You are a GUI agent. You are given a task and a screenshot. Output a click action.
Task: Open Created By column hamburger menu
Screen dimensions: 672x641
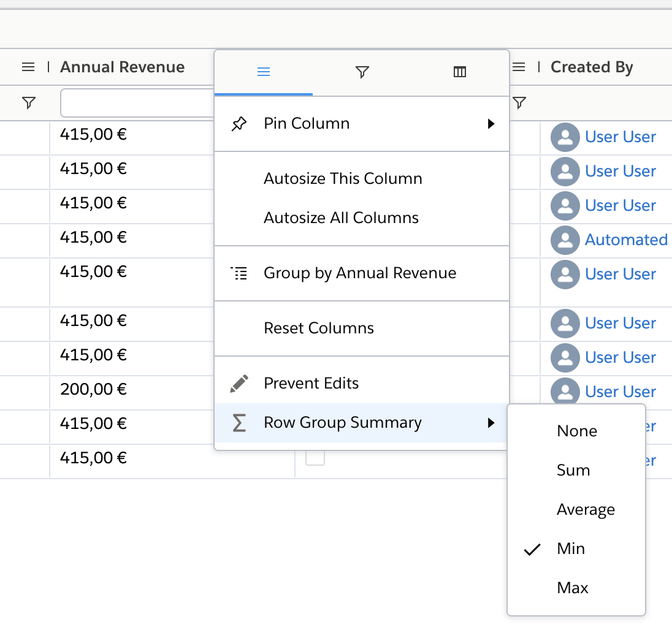pyautogui.click(x=519, y=67)
